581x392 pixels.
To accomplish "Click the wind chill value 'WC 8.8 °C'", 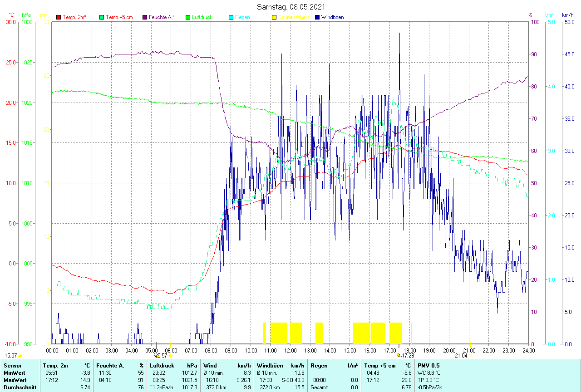I will click(429, 372).
